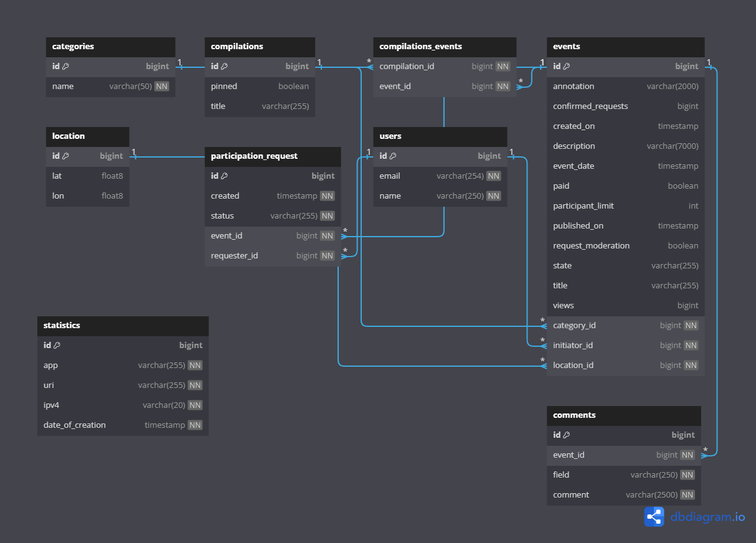Select the events table header
This screenshot has width=756, height=543.
pos(626,47)
